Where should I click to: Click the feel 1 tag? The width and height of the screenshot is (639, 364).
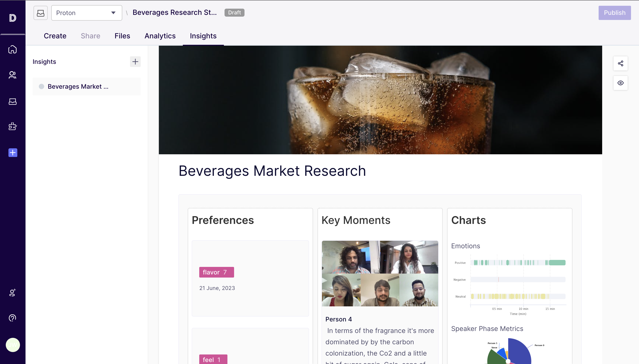click(213, 359)
